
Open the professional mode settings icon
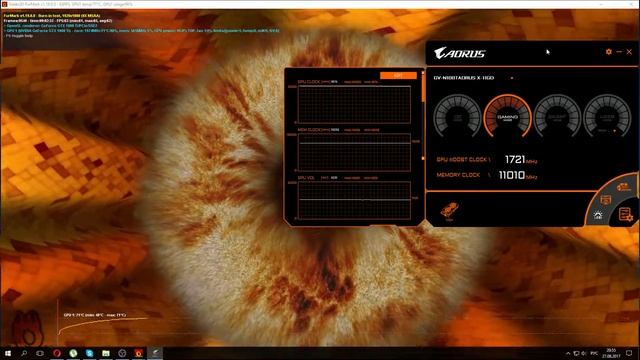625,214
